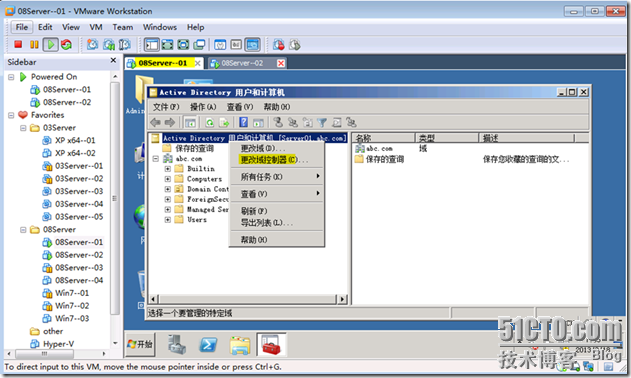Click the Suspend VM toolbar icon
Image resolution: width=631 pixels, height=378 pixels.
(x=34, y=45)
